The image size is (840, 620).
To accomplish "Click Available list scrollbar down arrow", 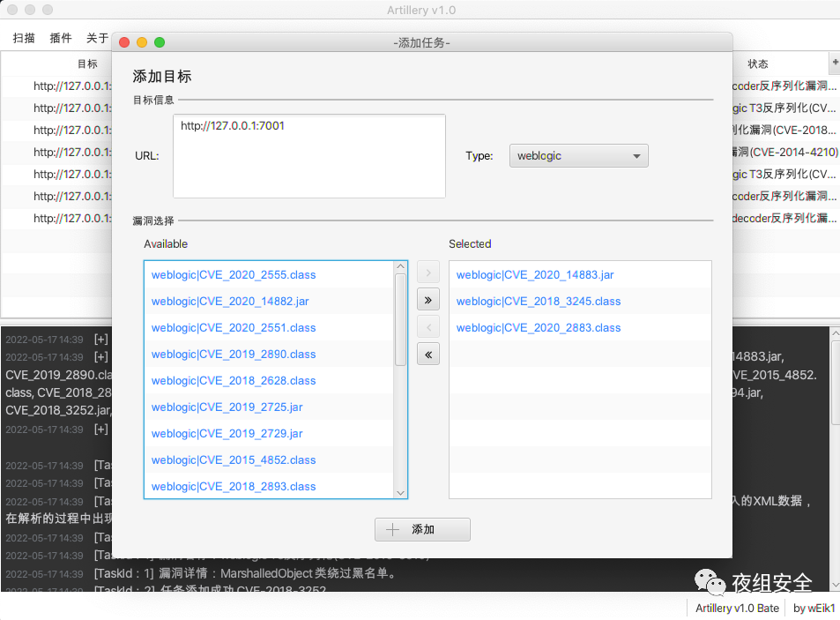I will (x=400, y=493).
